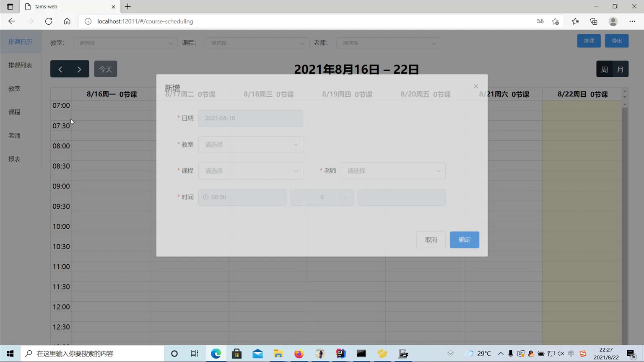Viewport: 644px width, 362px height.
Task: Add page to favorites star icon
Action: tap(556, 21)
